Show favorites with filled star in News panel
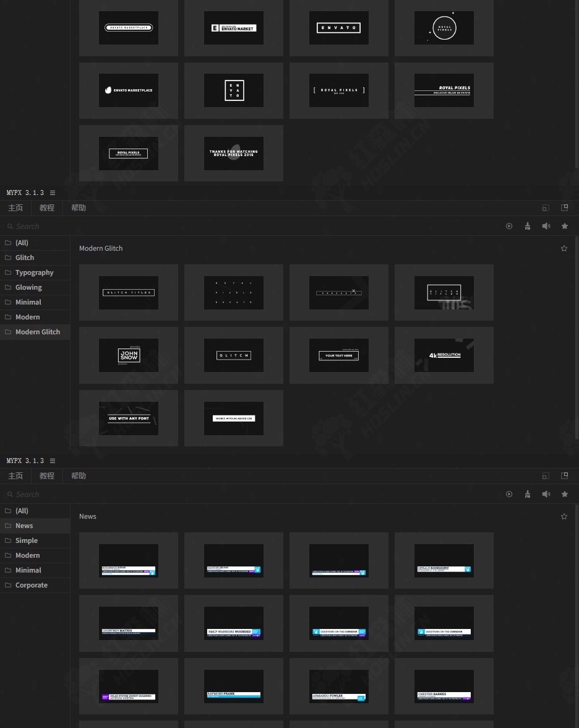The width and height of the screenshot is (579, 728). coord(565,494)
